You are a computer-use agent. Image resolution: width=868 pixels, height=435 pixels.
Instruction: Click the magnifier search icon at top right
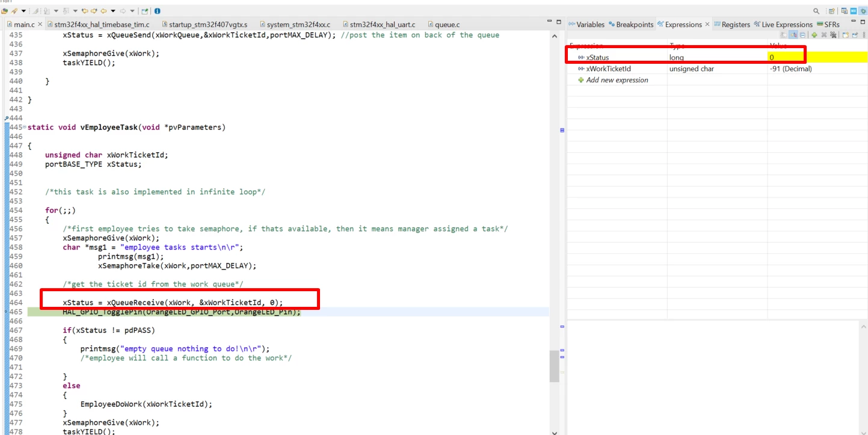tap(816, 11)
